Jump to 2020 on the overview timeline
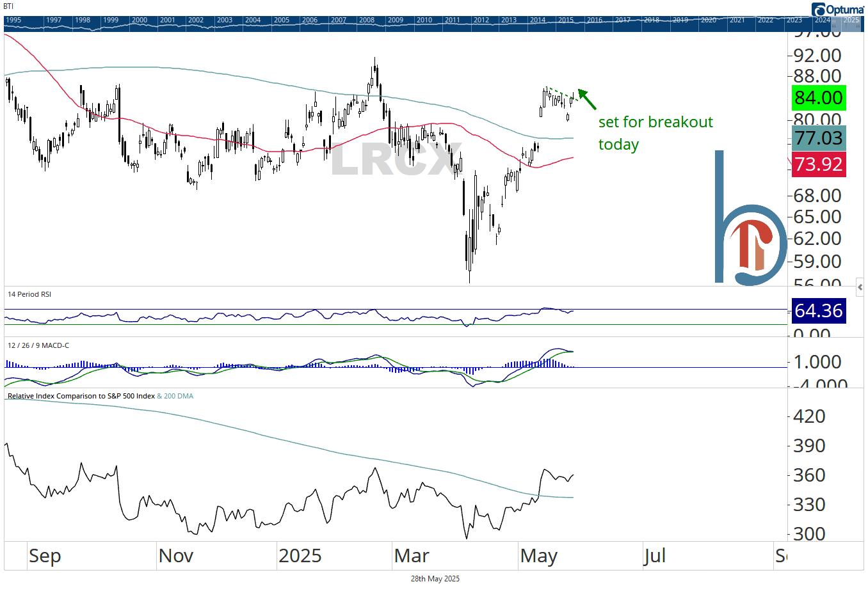 [709, 20]
